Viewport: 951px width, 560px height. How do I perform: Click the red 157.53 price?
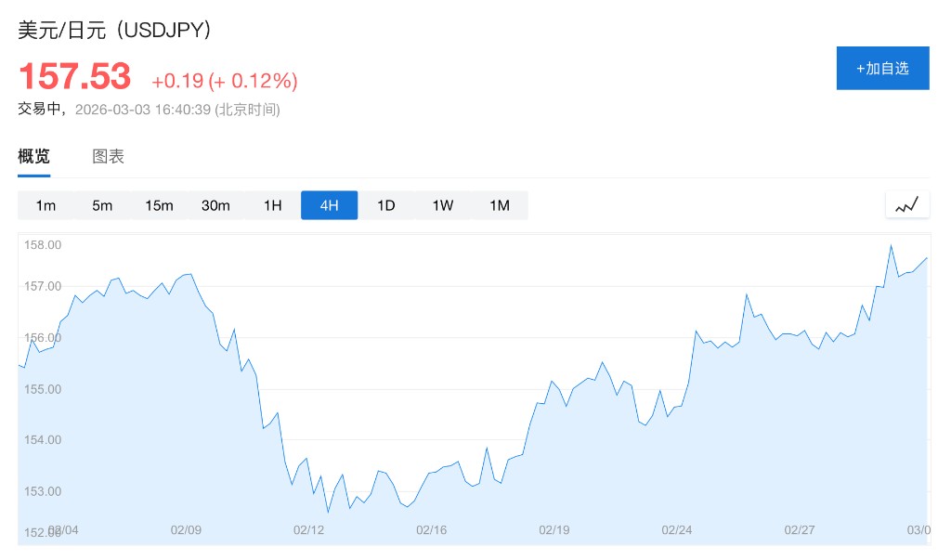(75, 76)
